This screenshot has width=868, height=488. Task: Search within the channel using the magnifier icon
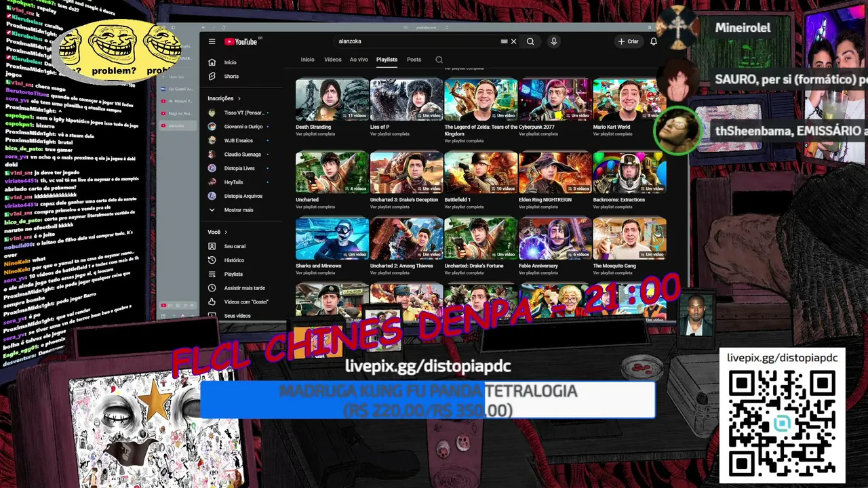pyautogui.click(x=439, y=60)
